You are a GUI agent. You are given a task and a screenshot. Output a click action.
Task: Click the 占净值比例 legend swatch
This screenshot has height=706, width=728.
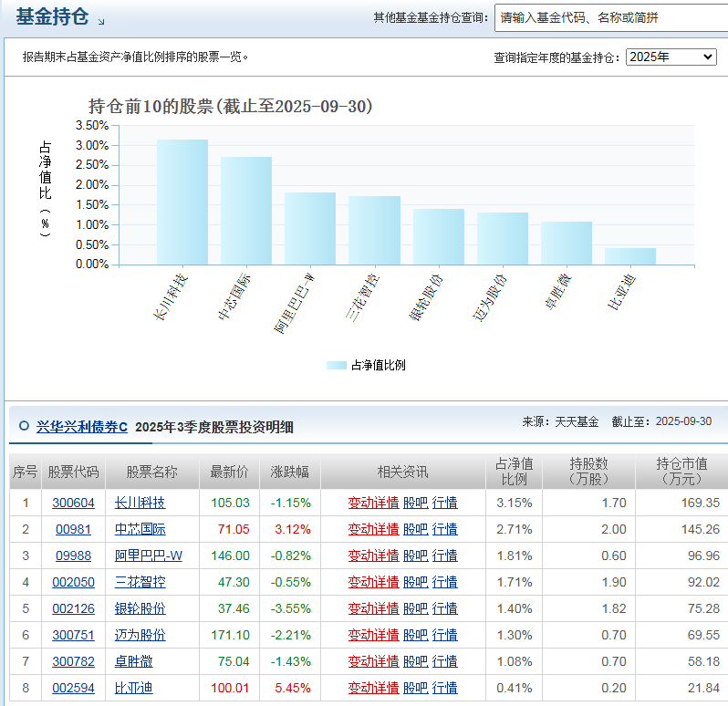click(336, 365)
